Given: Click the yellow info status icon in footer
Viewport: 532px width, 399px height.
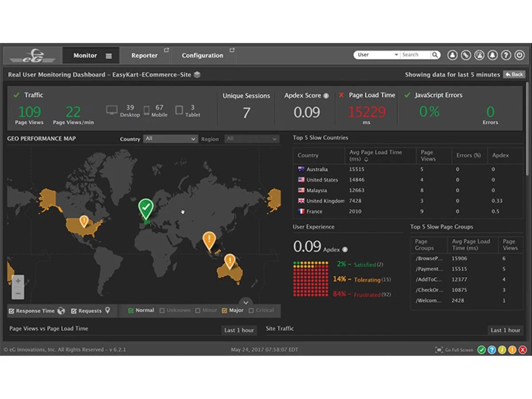Looking at the screenshot, I should click(502, 350).
